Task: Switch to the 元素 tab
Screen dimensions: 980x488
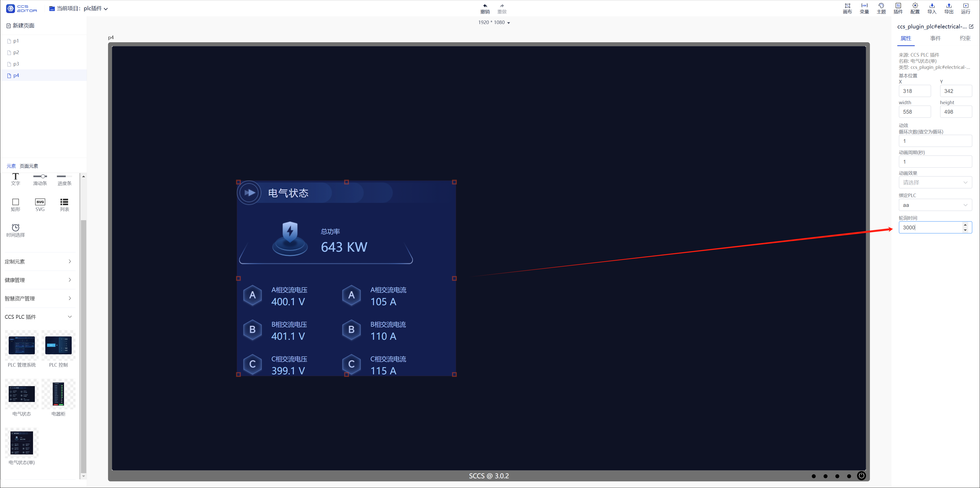Action: click(11, 166)
